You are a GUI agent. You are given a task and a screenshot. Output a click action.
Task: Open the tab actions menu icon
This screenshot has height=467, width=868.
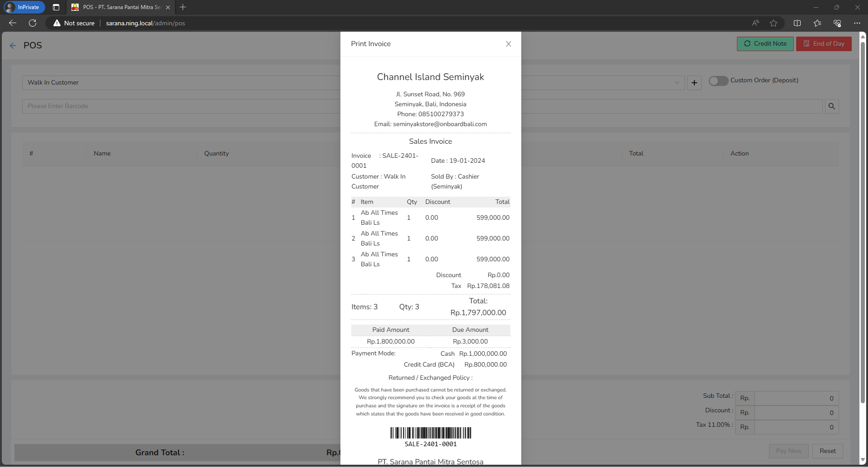point(56,7)
